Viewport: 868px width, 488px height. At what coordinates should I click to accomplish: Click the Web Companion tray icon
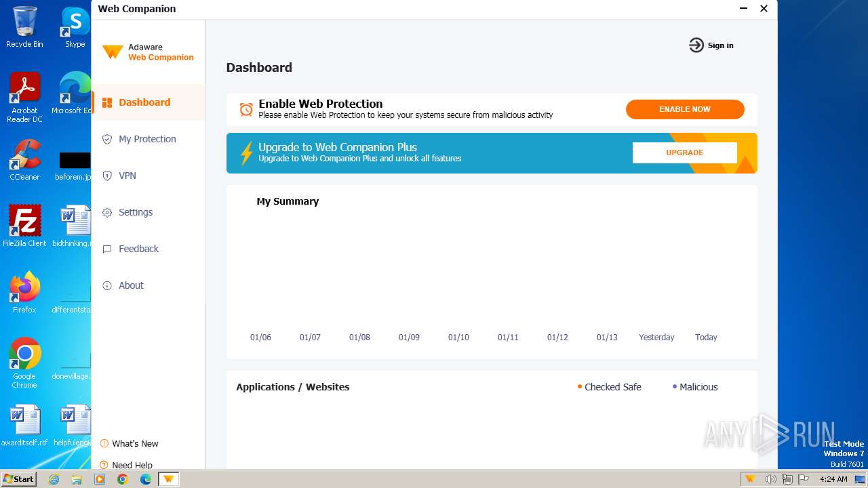click(750, 479)
